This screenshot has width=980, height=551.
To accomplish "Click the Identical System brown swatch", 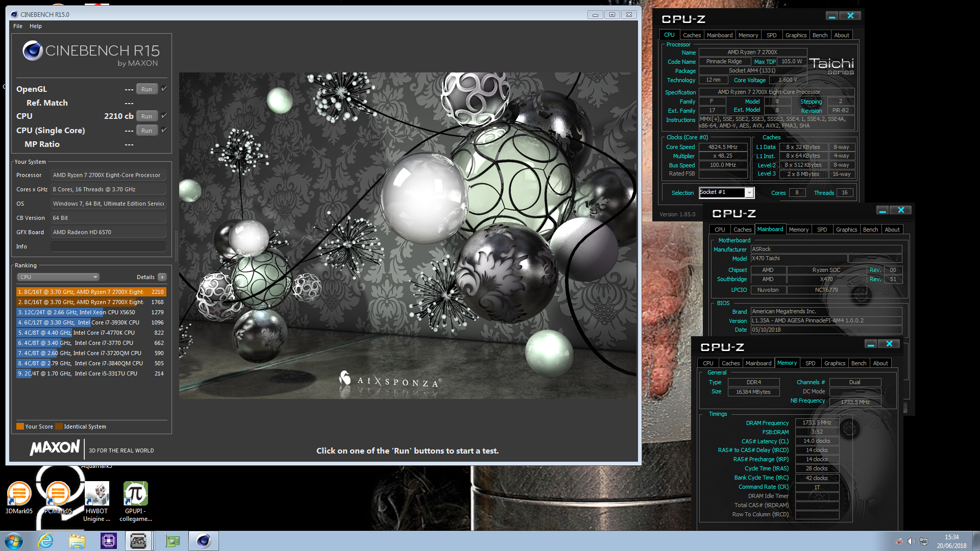I will [59, 427].
